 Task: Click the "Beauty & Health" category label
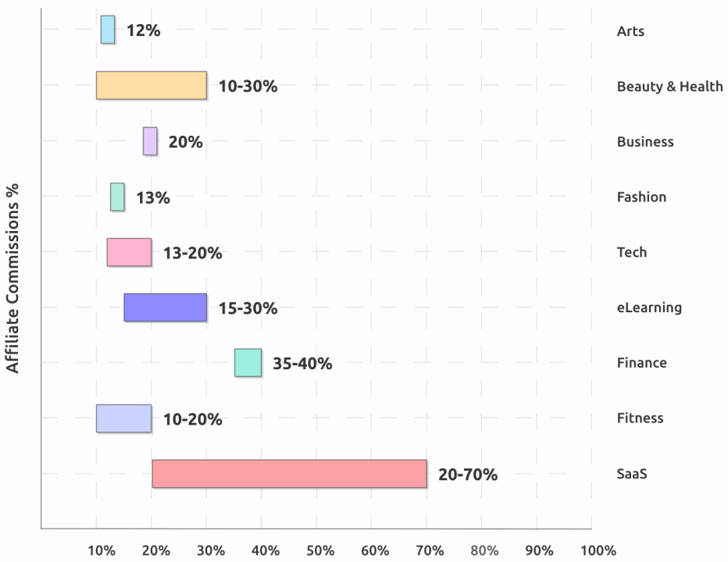(669, 87)
